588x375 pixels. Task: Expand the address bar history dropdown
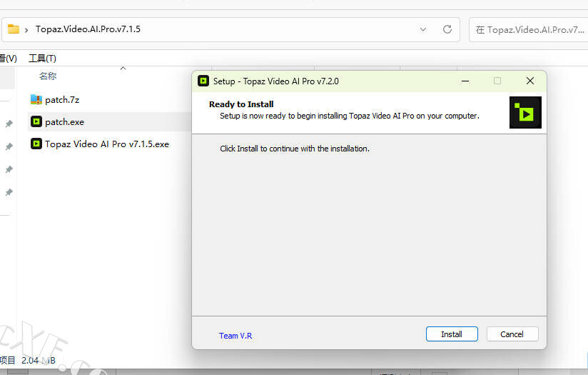423,29
